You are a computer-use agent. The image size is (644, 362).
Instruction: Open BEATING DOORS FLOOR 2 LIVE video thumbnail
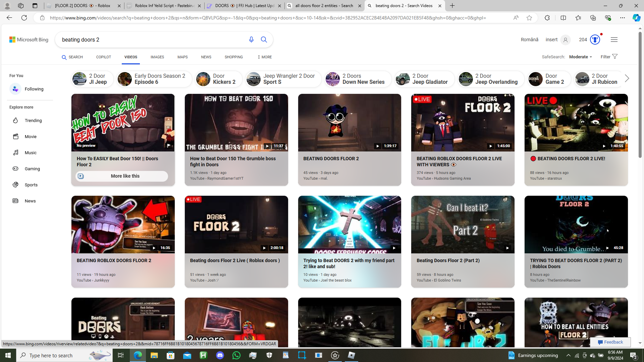click(576, 123)
